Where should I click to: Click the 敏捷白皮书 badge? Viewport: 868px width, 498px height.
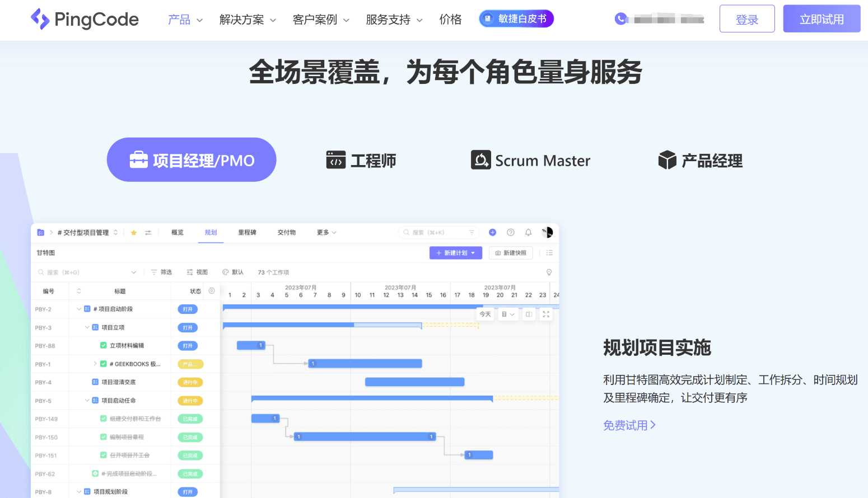pos(516,18)
